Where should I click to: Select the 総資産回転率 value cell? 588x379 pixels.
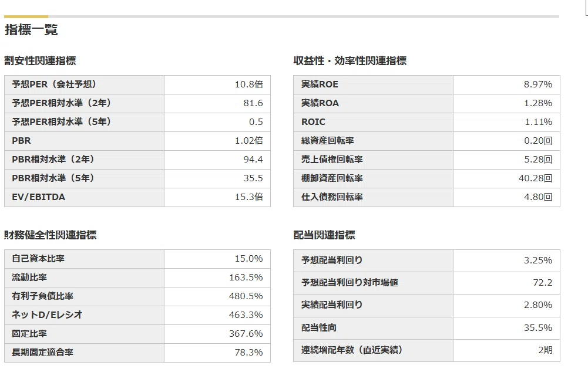pyautogui.click(x=506, y=141)
